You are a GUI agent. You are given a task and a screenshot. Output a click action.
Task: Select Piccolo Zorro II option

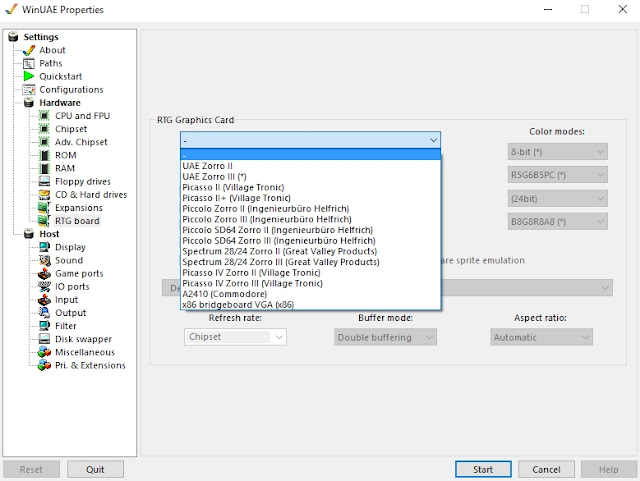click(x=310, y=209)
